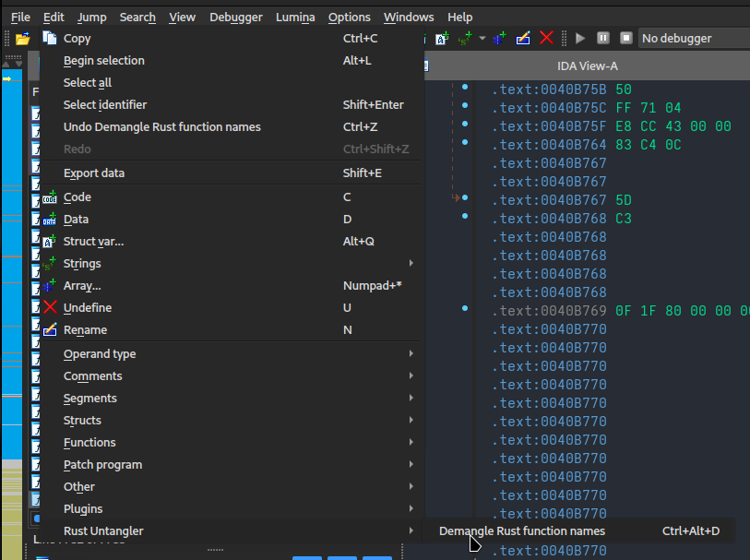750x560 pixels.
Task: Undo Demangle Rust function names
Action: (x=231, y=126)
